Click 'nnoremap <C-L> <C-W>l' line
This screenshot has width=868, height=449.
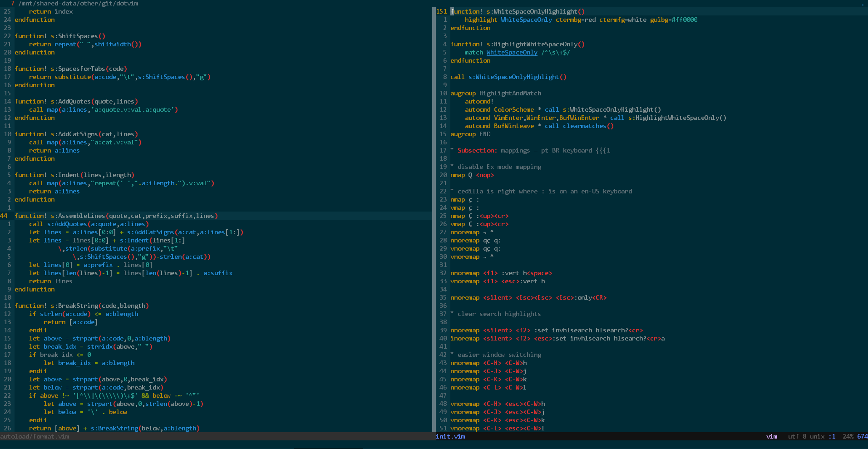488,387
